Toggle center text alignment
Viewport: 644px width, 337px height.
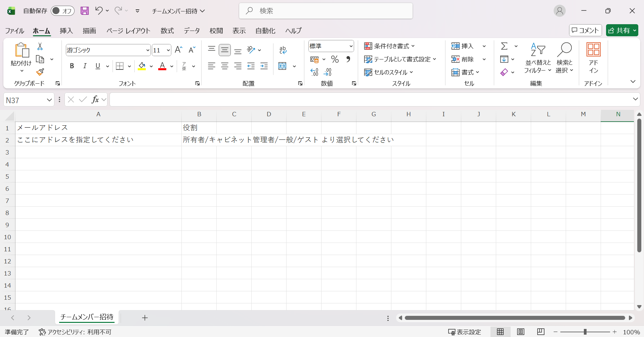point(225,66)
